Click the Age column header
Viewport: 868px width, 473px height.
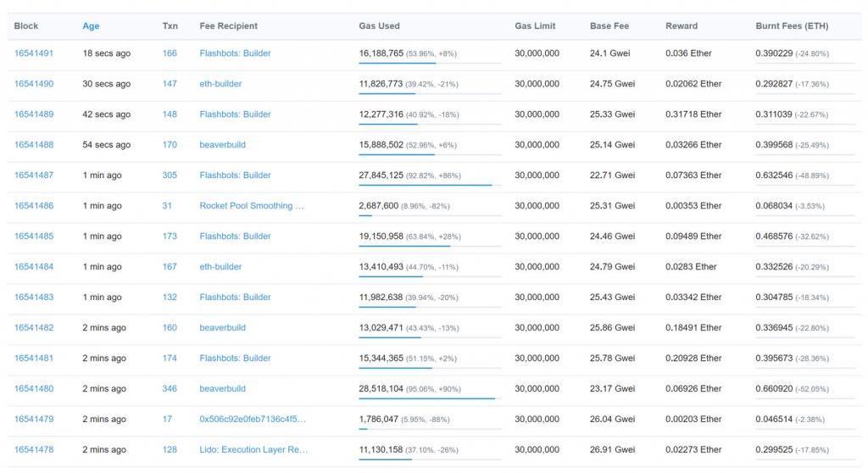[x=91, y=26]
